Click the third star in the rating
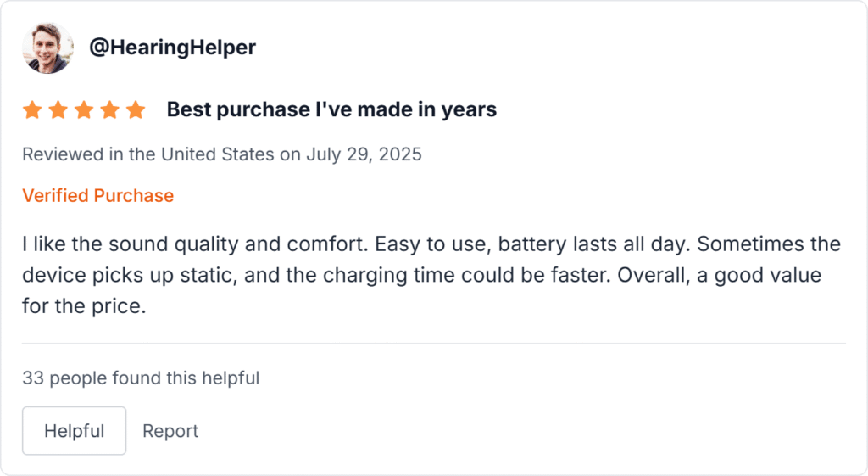This screenshot has height=476, width=868. tap(83, 110)
